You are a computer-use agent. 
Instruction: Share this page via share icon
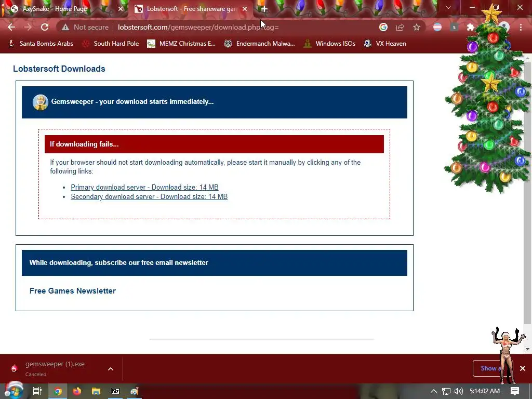tap(400, 27)
